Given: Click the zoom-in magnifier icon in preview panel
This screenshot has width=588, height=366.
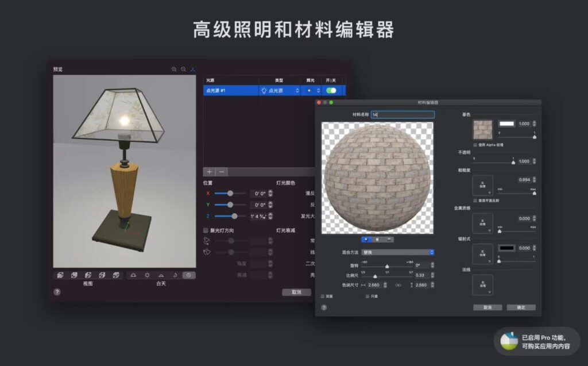Looking at the screenshot, I should pos(174,69).
